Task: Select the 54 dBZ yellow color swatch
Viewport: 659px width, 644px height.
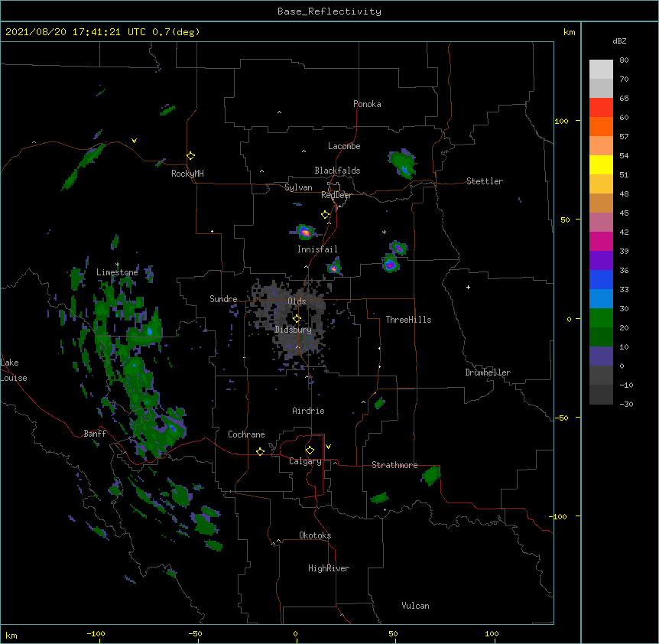Action: [601, 164]
